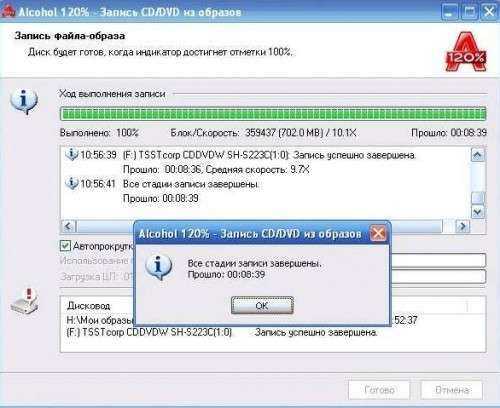Click the 10:56:41 log entry info icon
The width and height of the screenshot is (500, 408).
[x=71, y=184]
